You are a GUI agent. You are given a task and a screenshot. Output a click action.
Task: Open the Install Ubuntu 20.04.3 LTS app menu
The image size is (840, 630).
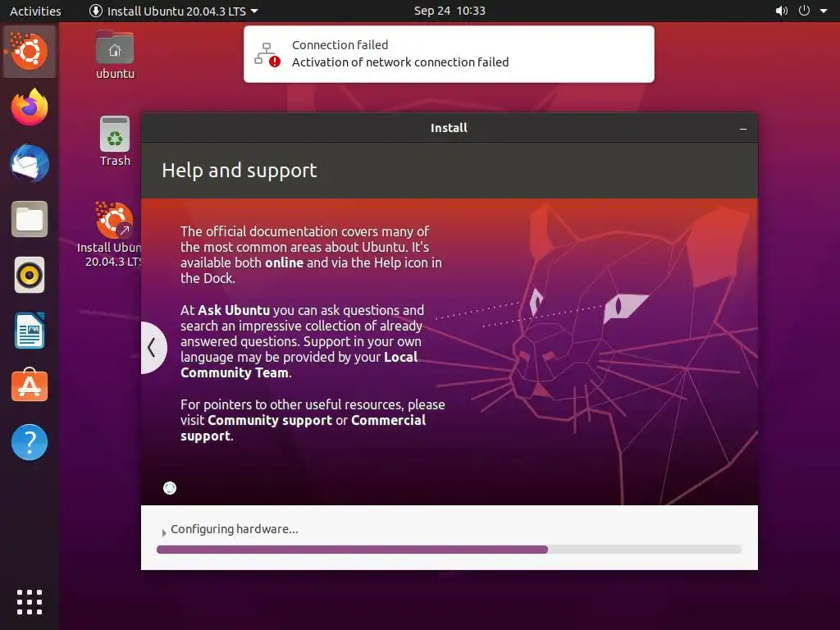coord(173,11)
